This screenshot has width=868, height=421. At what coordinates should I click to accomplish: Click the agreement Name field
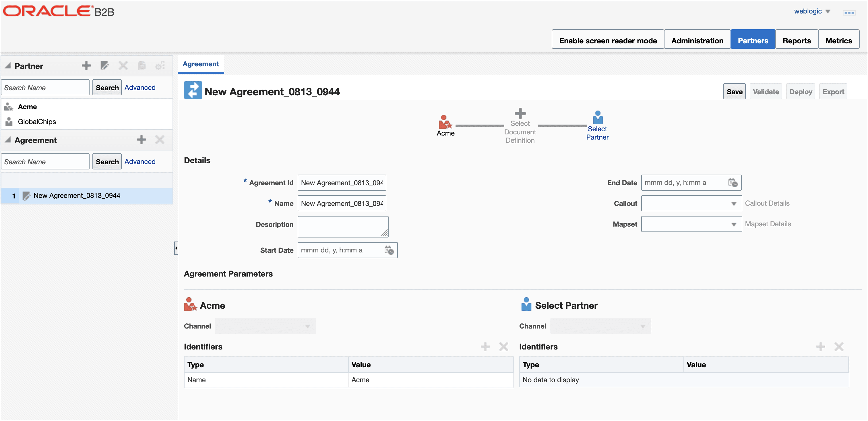point(342,203)
